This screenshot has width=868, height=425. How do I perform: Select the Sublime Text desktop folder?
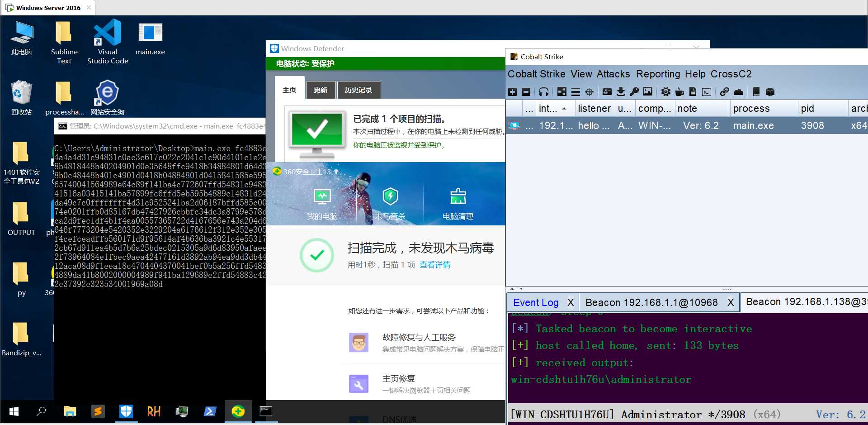tap(64, 43)
